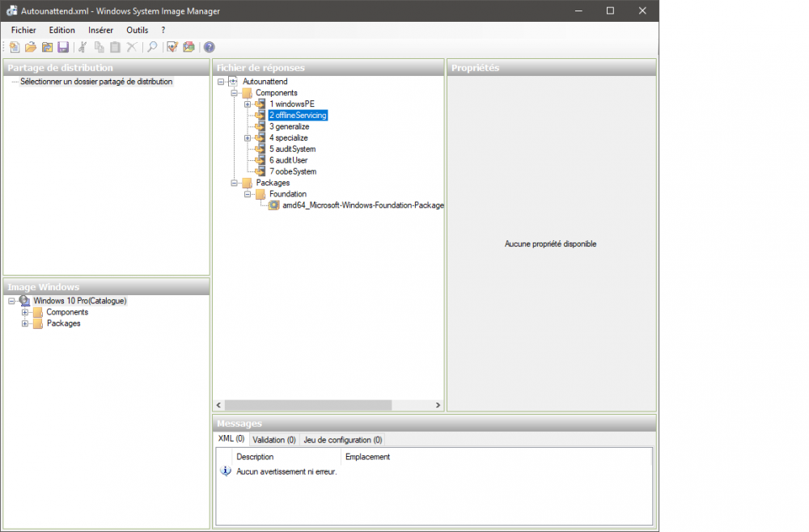Screen dimensions: 809x532
Task: Save the answer file with the floppy icon
Action: click(x=63, y=47)
